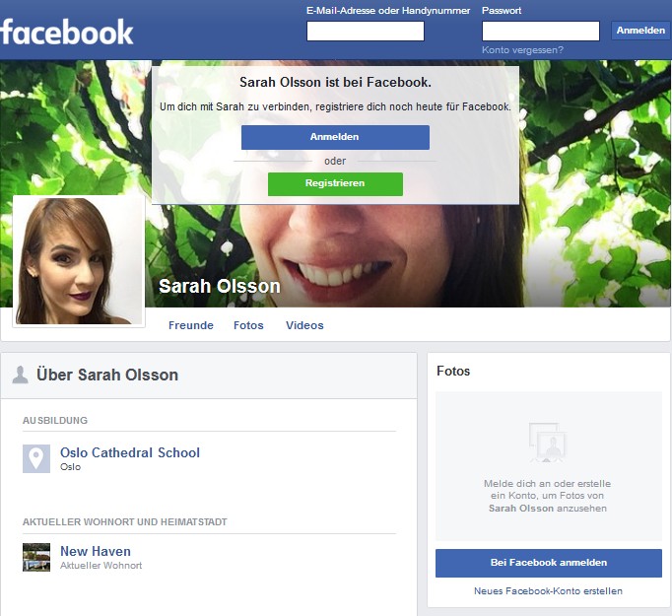Screen dimensions: 672x616
Task: Click the blue Anmelden button in overlay
Action: point(335,137)
